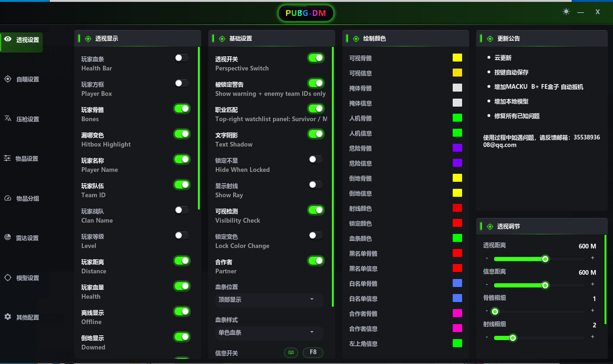Enable 锁定不显 Hide When Locked
The width and height of the screenshot is (613, 364).
click(x=316, y=160)
